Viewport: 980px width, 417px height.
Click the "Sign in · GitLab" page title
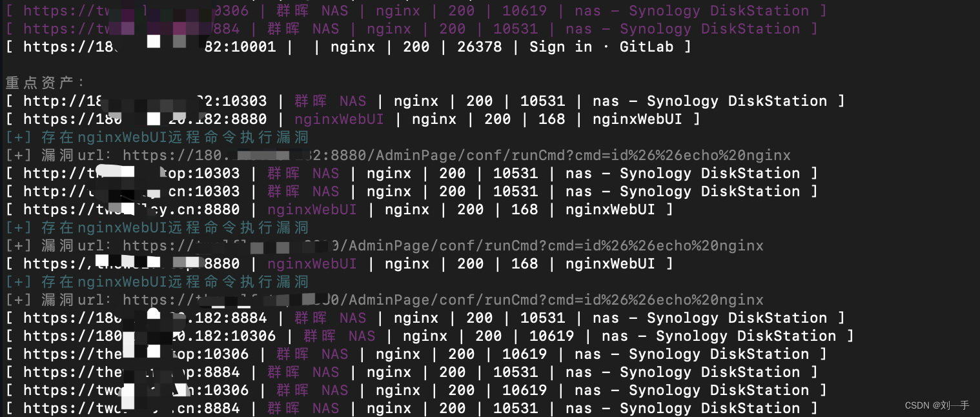click(602, 47)
